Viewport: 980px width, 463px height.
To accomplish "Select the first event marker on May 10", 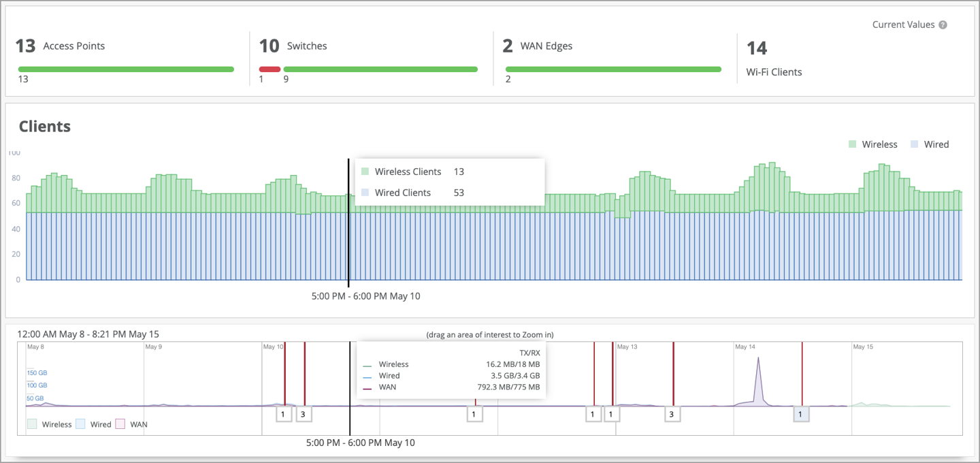I will click(284, 413).
